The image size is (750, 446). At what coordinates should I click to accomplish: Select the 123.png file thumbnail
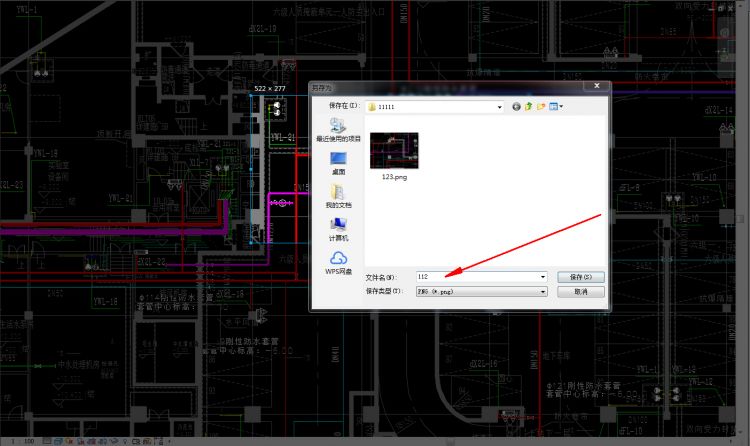pos(394,150)
